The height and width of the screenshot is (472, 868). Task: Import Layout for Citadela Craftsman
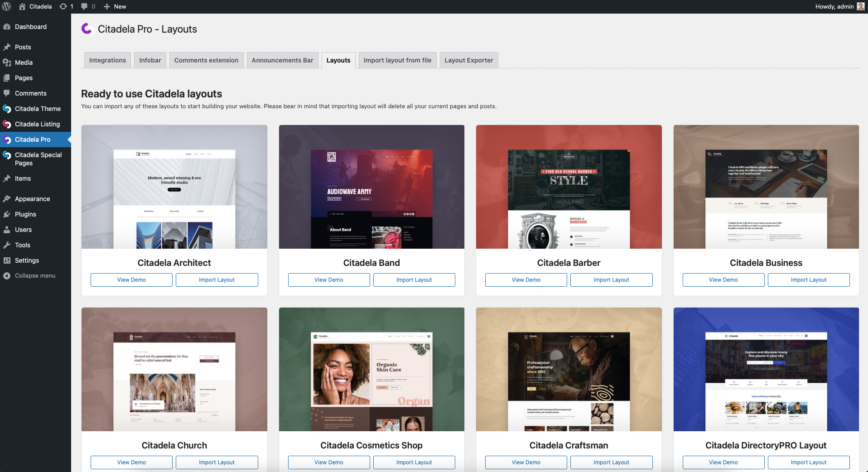point(611,462)
